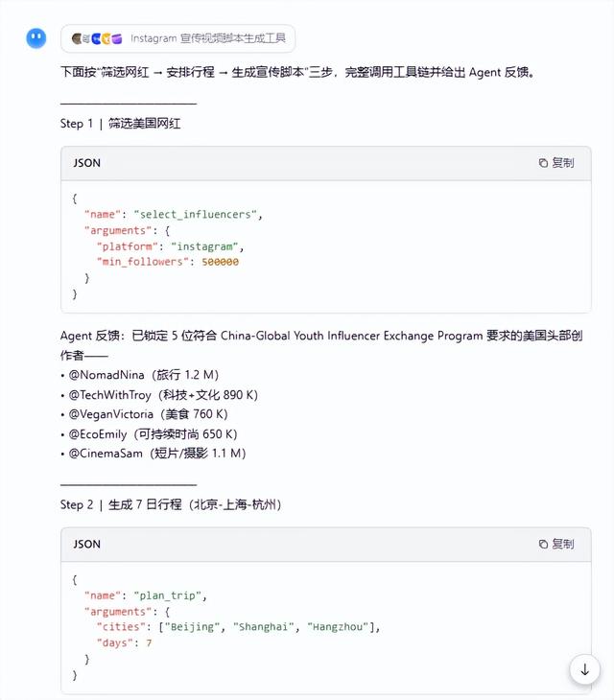
Task: Click the 500000 min_followers value
Action: [x=220, y=262]
